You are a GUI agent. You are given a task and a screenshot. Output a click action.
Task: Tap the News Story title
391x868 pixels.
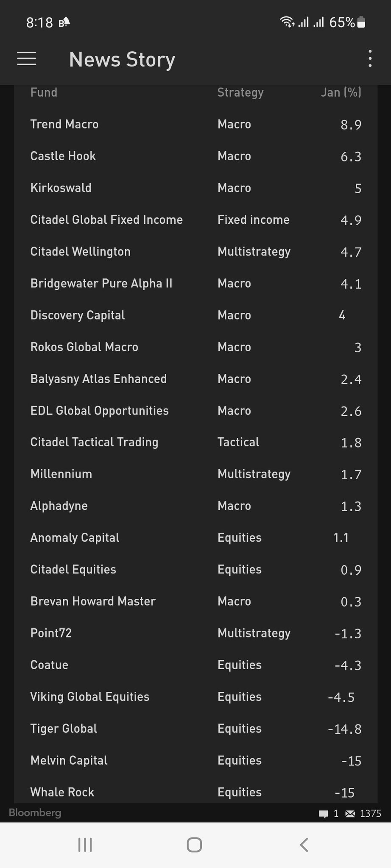122,59
